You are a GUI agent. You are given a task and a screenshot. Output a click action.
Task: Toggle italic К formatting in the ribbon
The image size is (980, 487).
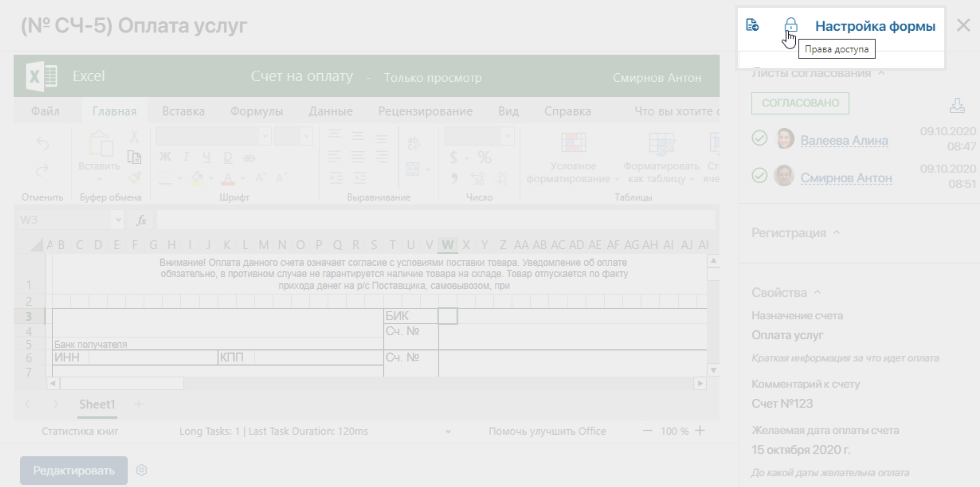[x=186, y=158]
